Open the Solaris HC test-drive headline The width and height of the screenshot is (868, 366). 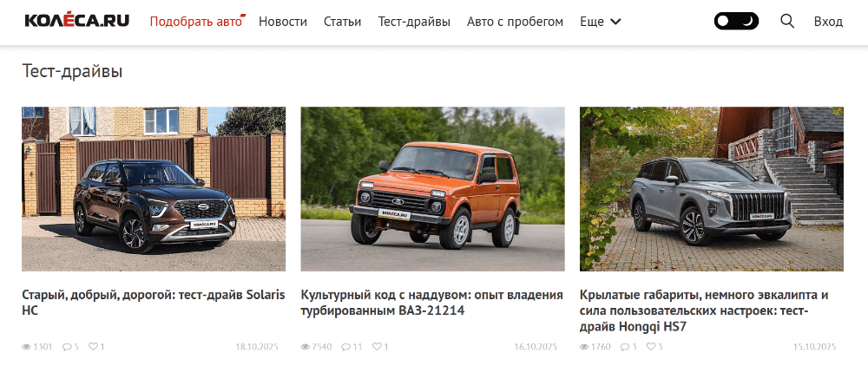pos(154,303)
